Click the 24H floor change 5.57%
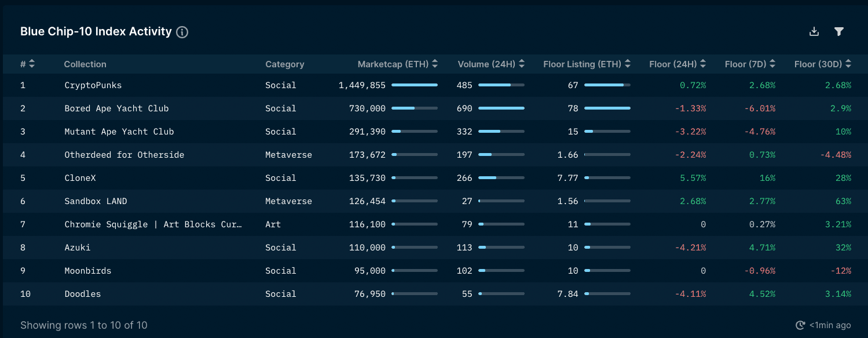Viewport: 868px width, 338px height. coord(693,178)
